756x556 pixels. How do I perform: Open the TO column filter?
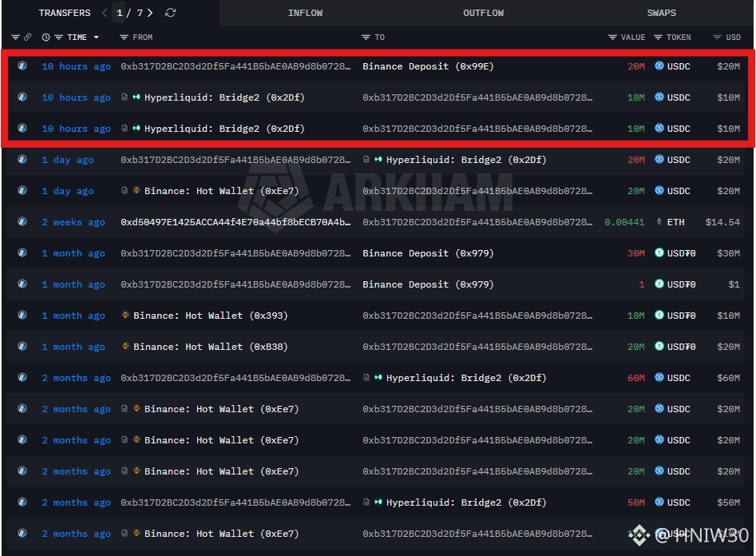click(x=366, y=38)
